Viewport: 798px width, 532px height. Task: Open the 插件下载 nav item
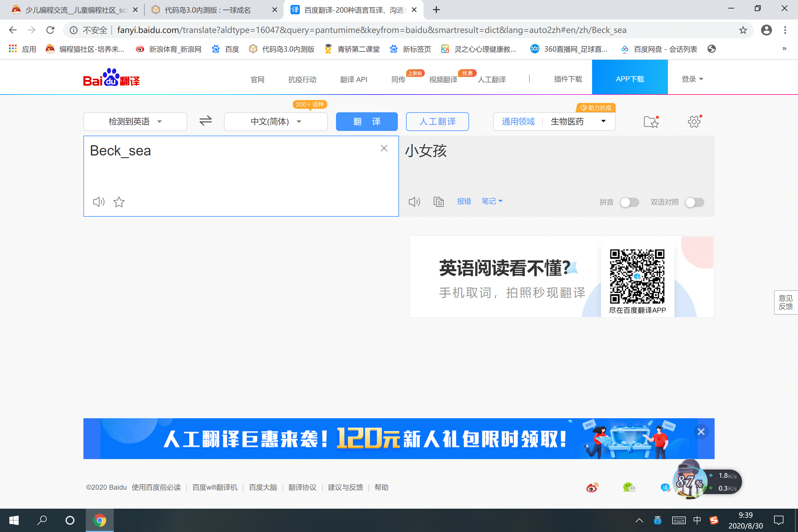568,79
